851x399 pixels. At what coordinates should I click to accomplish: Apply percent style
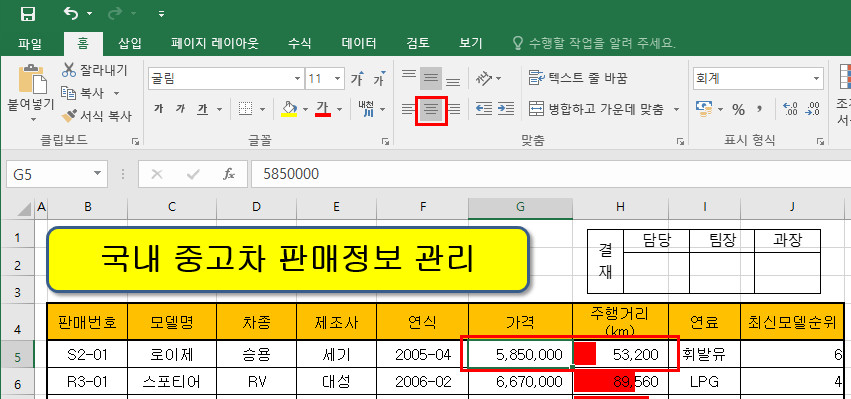click(738, 110)
